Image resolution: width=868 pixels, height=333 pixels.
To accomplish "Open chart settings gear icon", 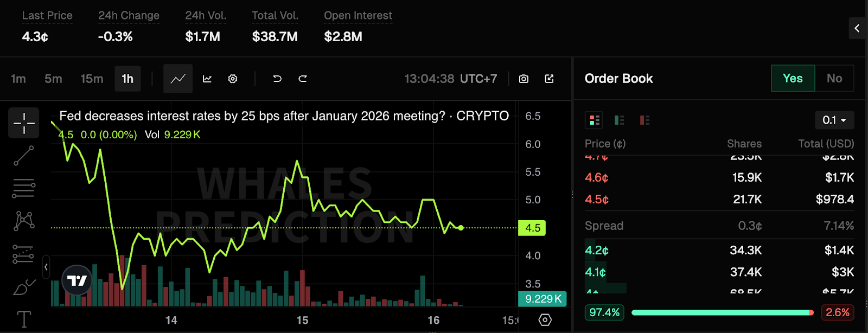I will [x=233, y=79].
